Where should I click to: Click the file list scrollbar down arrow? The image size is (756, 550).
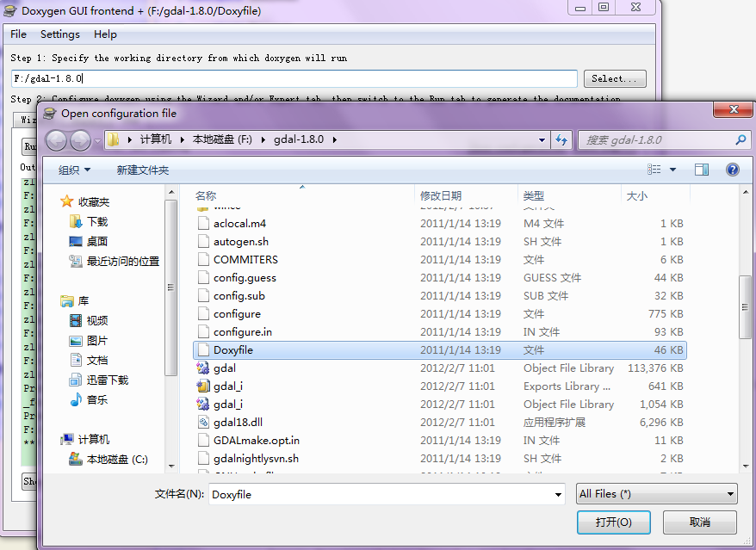746,467
